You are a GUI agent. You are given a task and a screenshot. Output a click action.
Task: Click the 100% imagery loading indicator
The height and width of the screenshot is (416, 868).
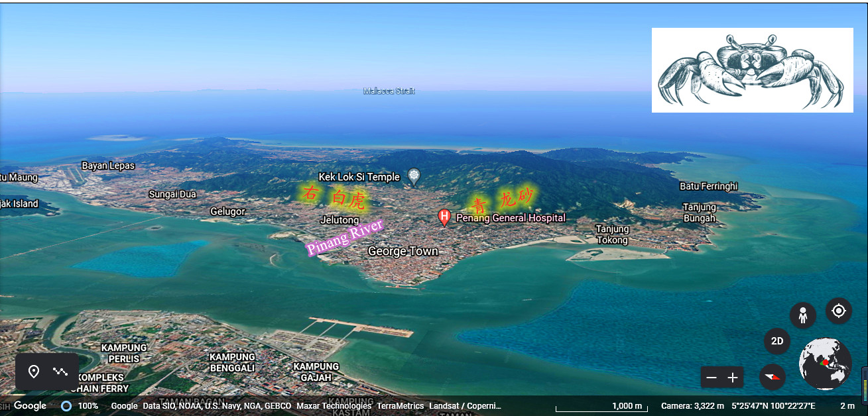click(x=80, y=406)
